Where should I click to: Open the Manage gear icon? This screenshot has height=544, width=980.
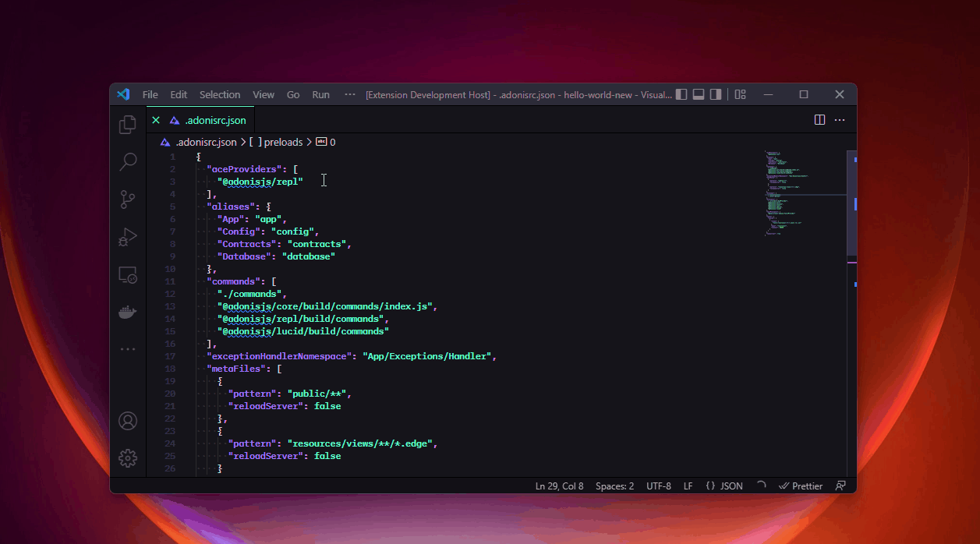[x=128, y=458]
